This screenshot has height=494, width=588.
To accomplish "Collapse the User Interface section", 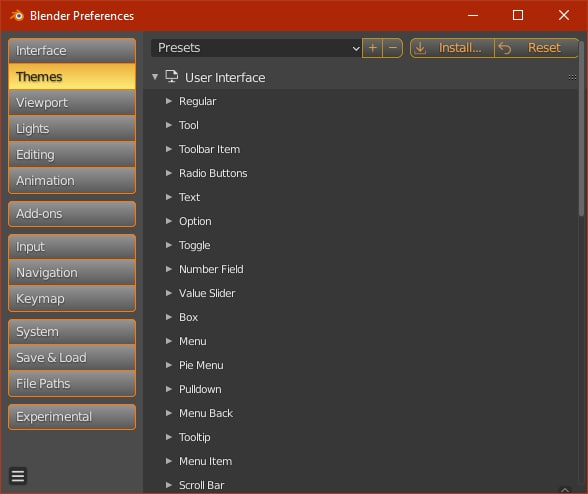I will (155, 77).
